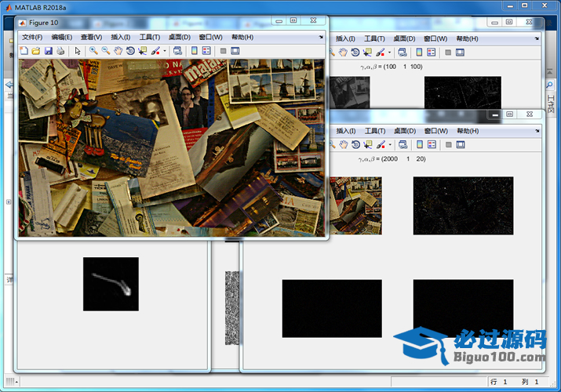Image resolution: width=561 pixels, height=392 pixels.
Task: Click Rotate 3D icon in Figure 10 toolbar
Action: click(x=130, y=51)
